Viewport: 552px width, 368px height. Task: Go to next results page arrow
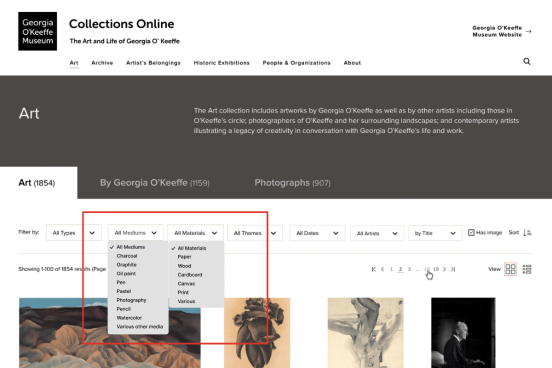click(444, 269)
